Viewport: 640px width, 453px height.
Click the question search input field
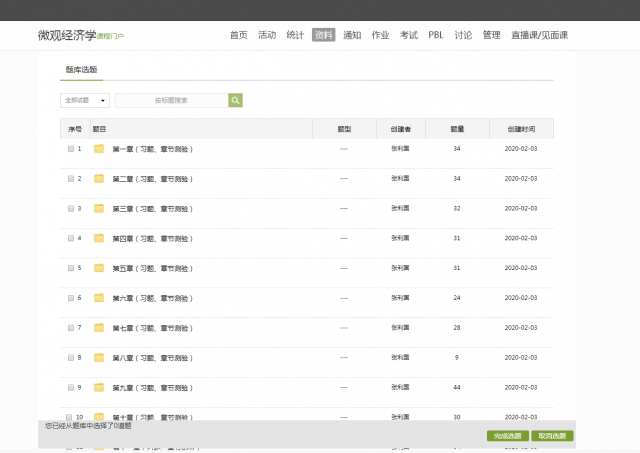171,100
